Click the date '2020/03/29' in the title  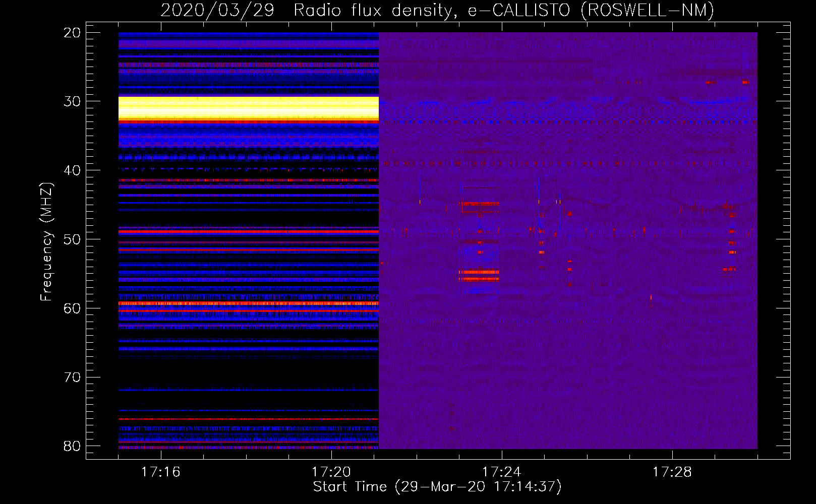(217, 10)
